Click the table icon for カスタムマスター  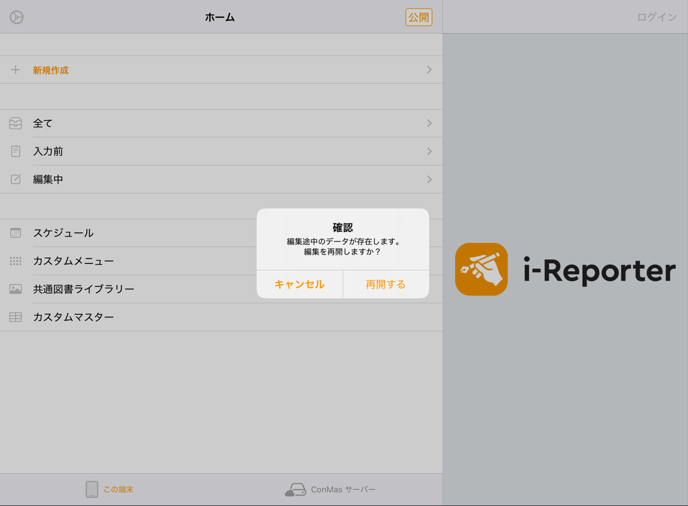click(15, 317)
